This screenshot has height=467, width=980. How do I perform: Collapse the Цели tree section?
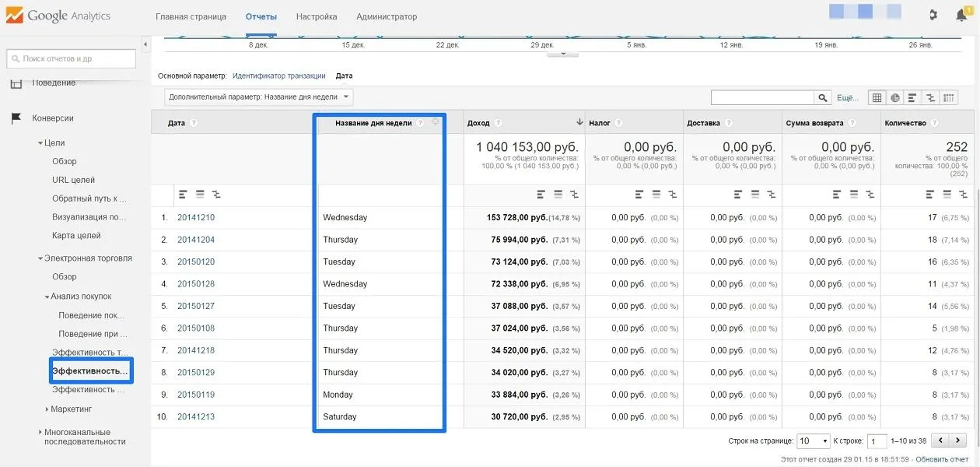pos(40,143)
